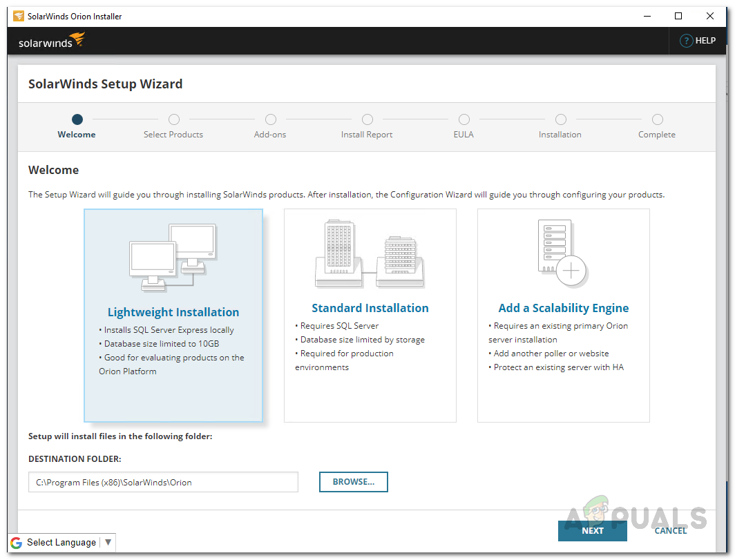Select the Standard Installation buildings icon
Viewport: 735px width, 560px height.
pyautogui.click(x=370, y=253)
